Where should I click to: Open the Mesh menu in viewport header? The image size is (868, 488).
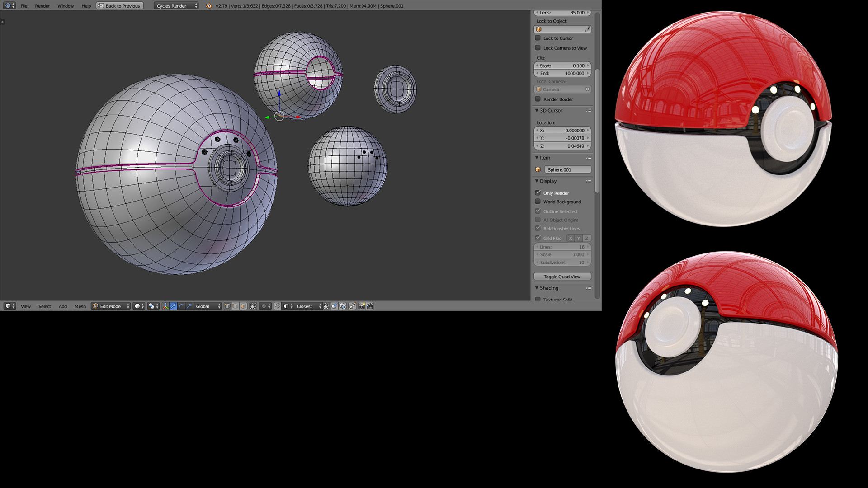click(80, 306)
